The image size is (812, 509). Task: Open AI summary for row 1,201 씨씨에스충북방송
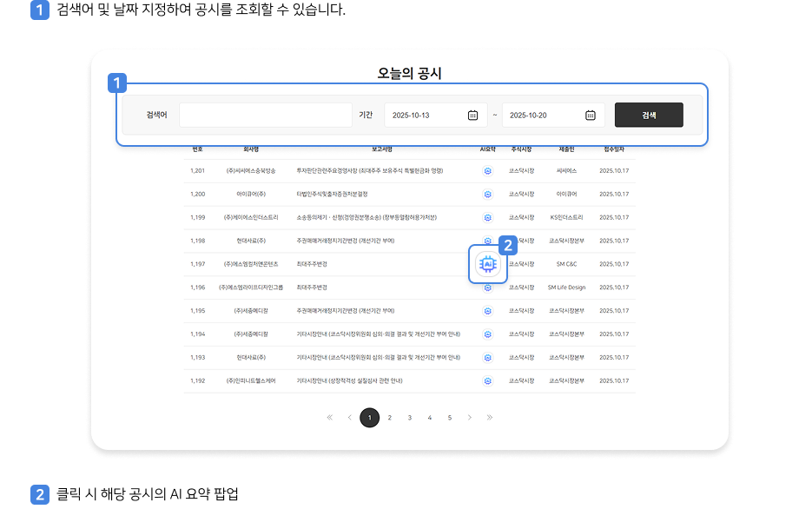(488, 170)
